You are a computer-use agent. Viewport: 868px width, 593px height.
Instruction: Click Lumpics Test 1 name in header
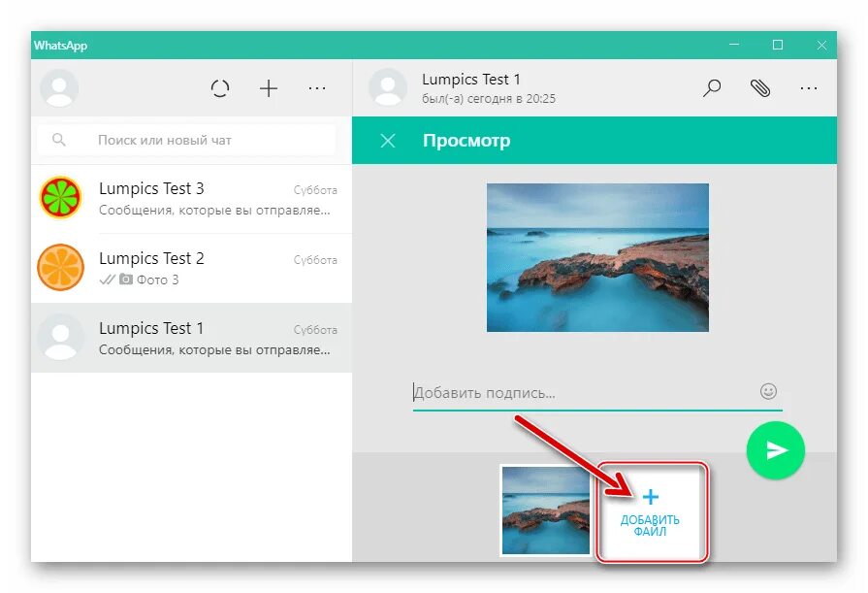pyautogui.click(x=471, y=80)
